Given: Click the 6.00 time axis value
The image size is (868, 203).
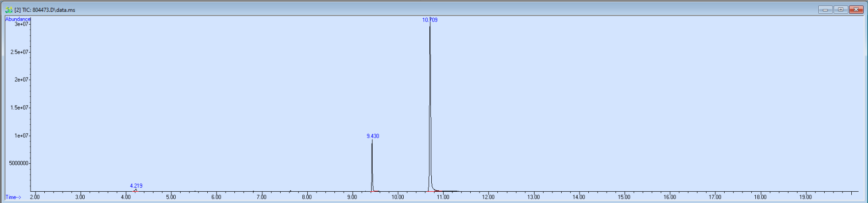Looking at the screenshot, I should pos(216,197).
